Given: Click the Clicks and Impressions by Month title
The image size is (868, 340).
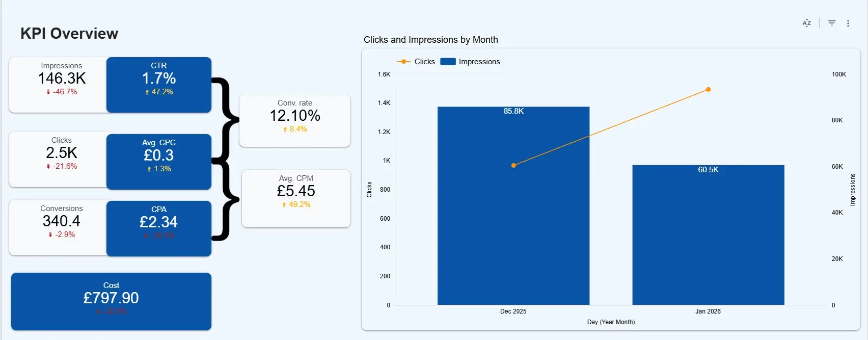Looking at the screenshot, I should click(430, 40).
